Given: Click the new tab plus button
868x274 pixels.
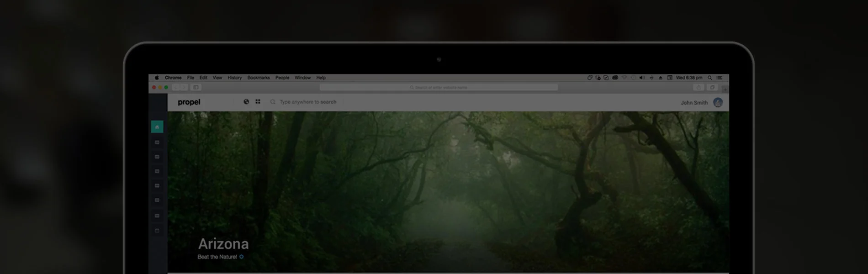Looking at the screenshot, I should click(725, 88).
